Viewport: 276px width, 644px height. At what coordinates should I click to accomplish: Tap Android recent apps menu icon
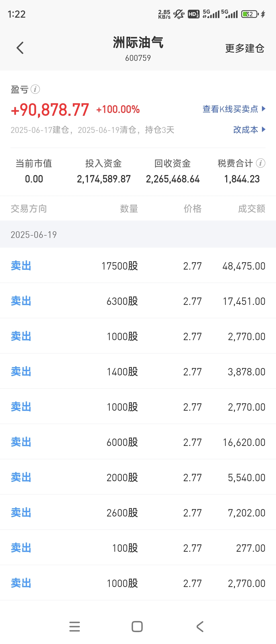pos(75,627)
